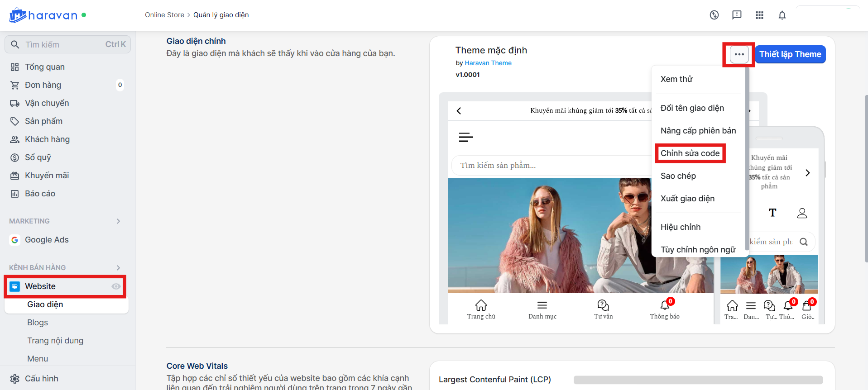Click the page vertical scrollbar
Viewport: 868px width, 390px height.
pos(866,179)
